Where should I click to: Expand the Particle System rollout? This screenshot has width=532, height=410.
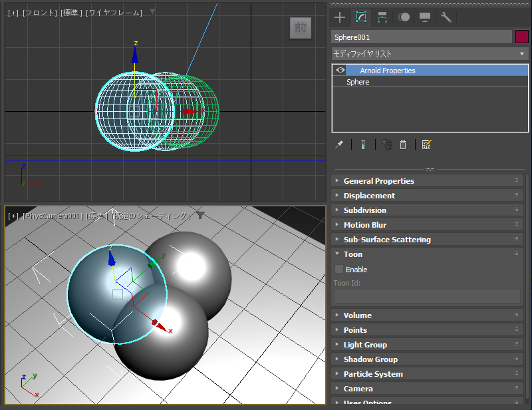(427, 373)
